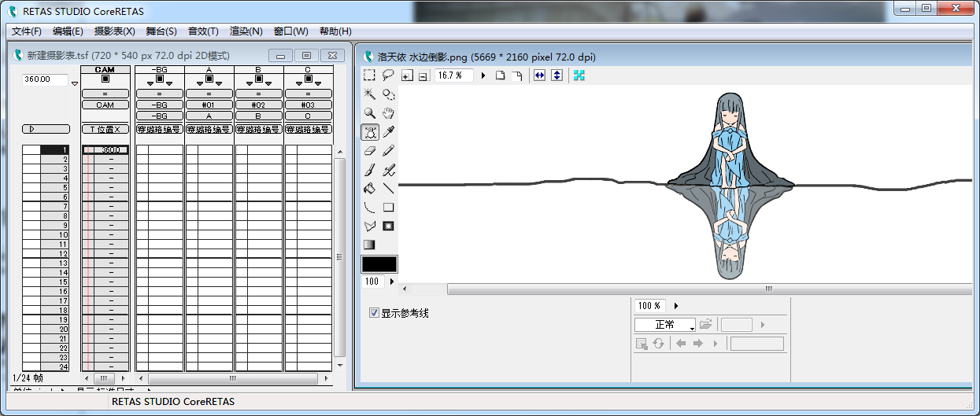Click left down-arrow on -BG column
The image size is (980, 416).
pyautogui.click(x=151, y=83)
